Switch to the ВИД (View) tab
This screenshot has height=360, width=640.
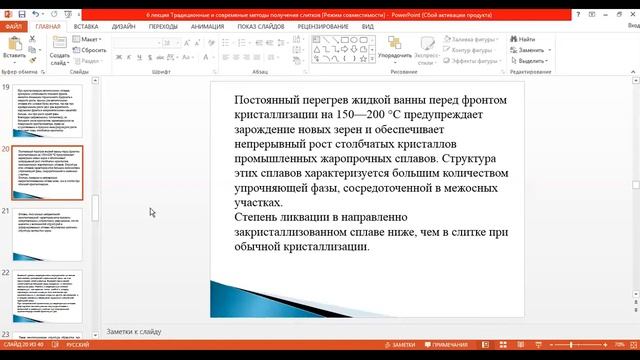point(367,27)
